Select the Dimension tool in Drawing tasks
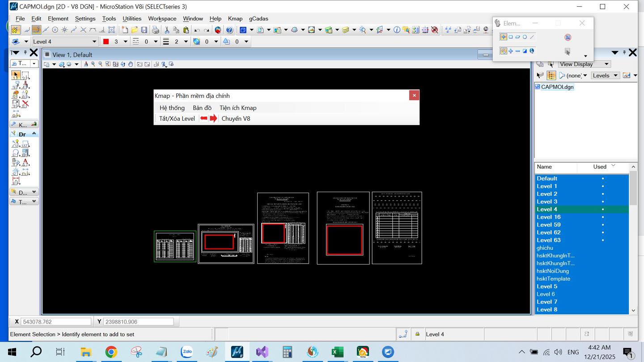This screenshot has width=644, height=362. [x=16, y=181]
